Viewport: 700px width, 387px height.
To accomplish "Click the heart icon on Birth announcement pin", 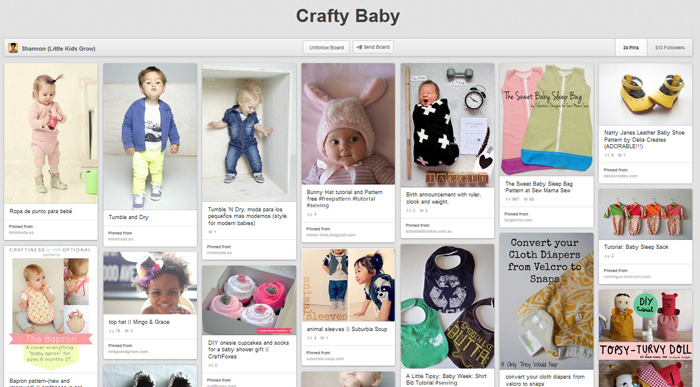I will [421, 211].
